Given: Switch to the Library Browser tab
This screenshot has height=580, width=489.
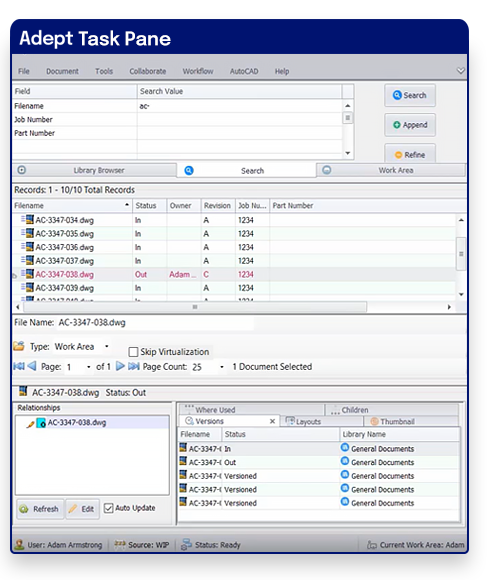Looking at the screenshot, I should 95,171.
